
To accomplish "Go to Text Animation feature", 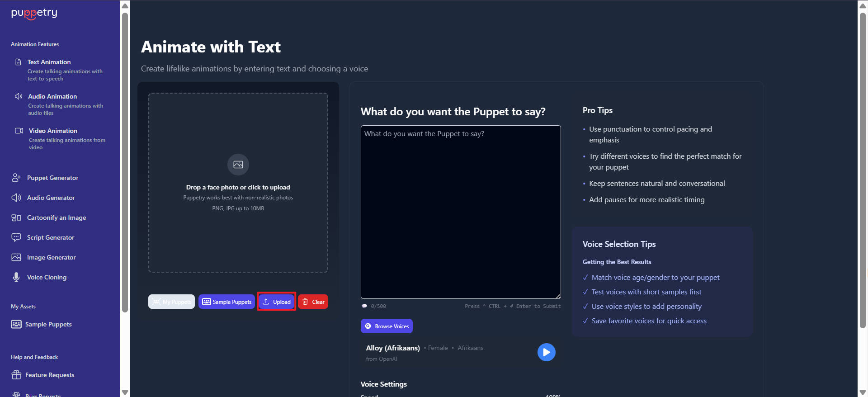I will 49,62.
